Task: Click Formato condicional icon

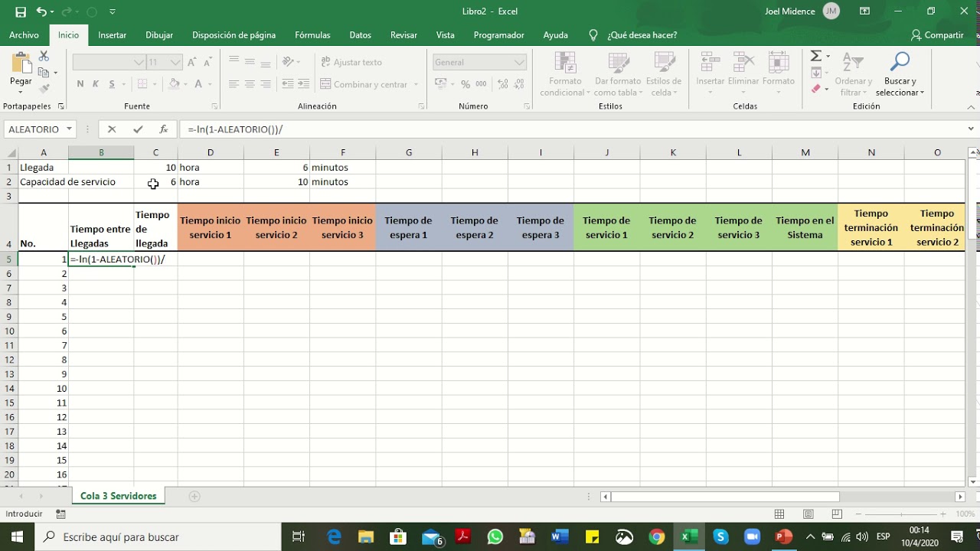Action: point(565,63)
